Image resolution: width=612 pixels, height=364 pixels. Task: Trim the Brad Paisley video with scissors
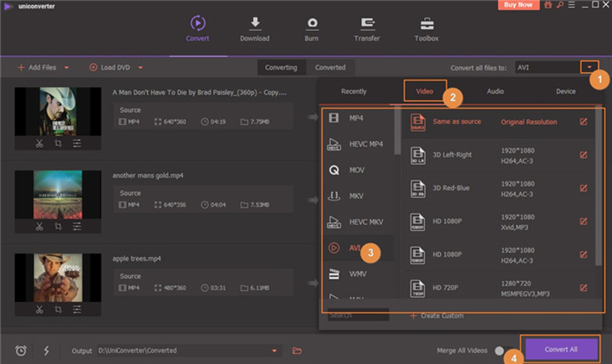[40, 143]
